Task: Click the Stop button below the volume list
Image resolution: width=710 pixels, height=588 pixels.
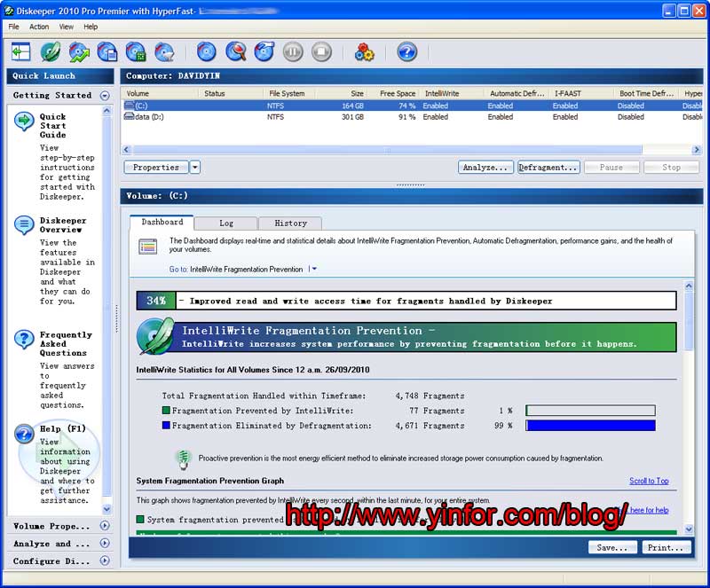Action: coord(672,168)
